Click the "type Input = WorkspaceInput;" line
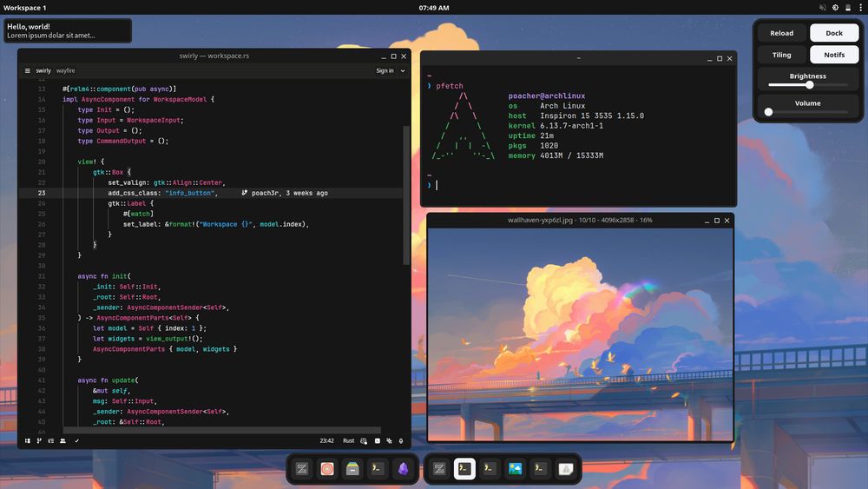 [x=131, y=120]
